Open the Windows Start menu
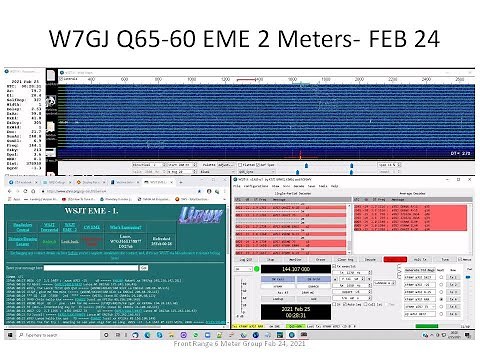The height and width of the screenshot is (360, 480). point(10,335)
